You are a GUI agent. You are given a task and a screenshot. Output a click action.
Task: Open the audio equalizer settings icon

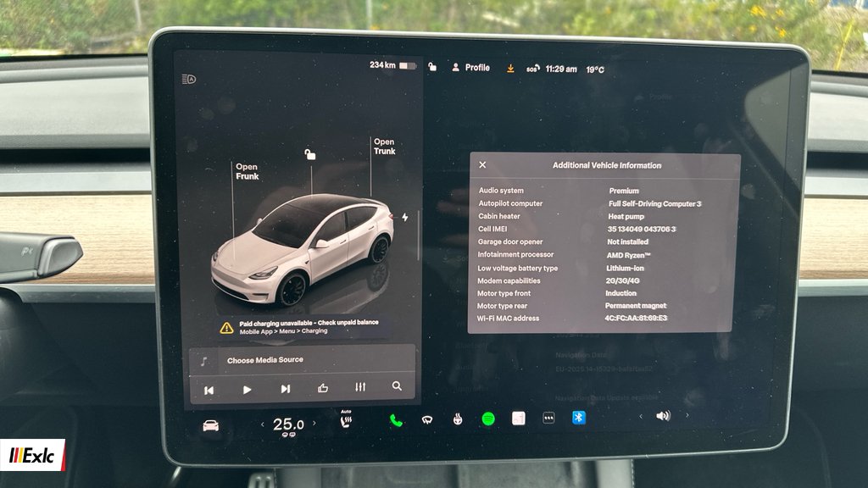point(360,387)
